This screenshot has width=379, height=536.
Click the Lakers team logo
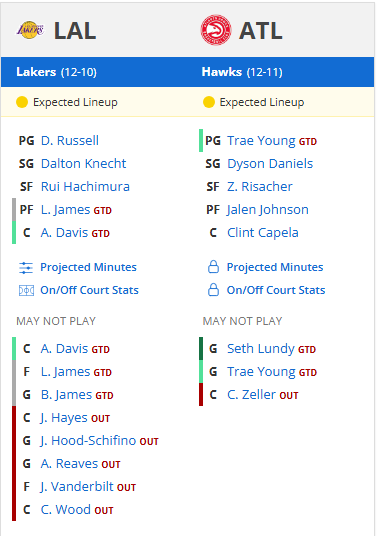tap(30, 30)
